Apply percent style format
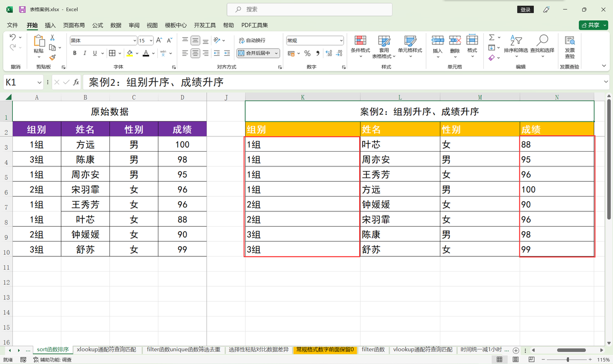This screenshot has height=364, width=613. pos(307,53)
